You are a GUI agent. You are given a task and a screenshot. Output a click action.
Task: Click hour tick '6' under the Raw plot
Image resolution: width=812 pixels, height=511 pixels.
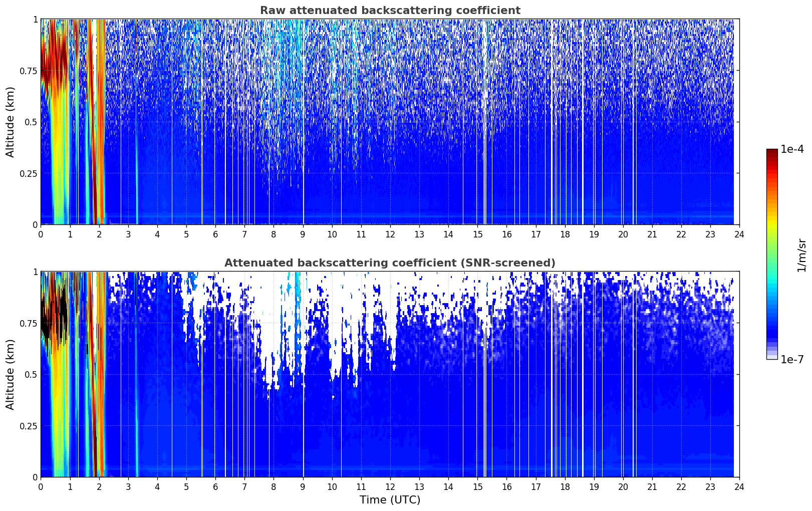point(215,234)
